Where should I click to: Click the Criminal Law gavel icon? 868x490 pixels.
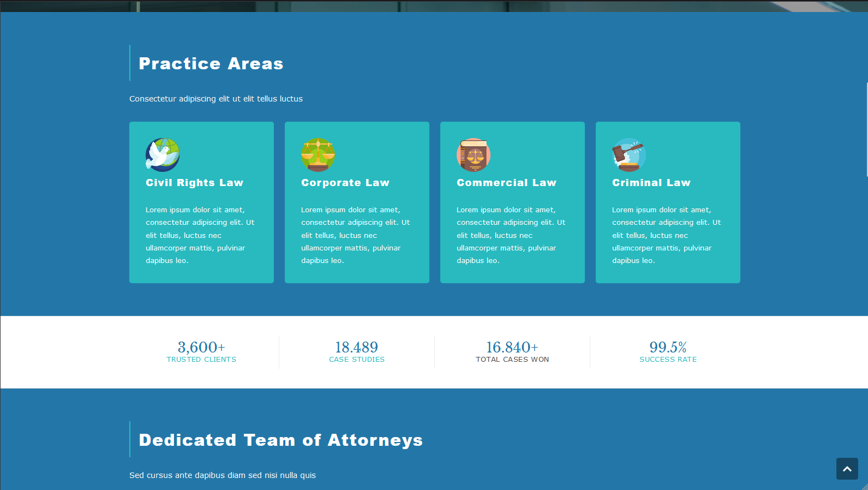pos(629,155)
